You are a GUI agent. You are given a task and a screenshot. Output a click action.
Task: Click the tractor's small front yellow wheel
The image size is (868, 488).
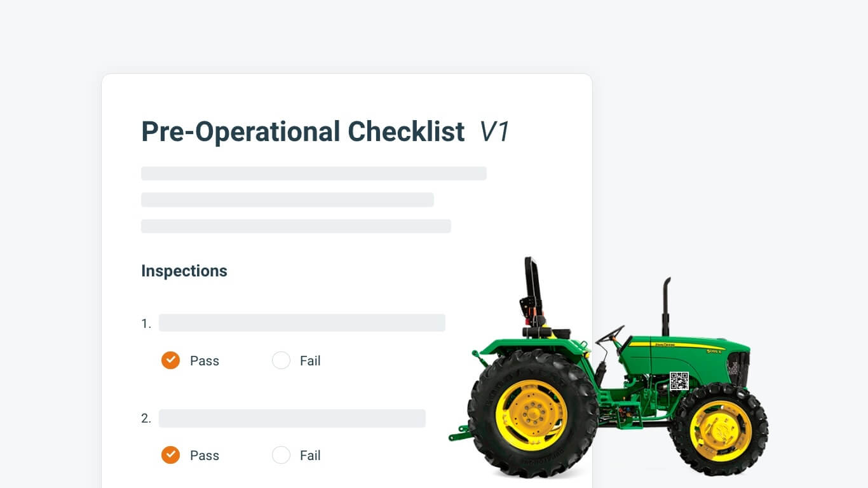721,430
